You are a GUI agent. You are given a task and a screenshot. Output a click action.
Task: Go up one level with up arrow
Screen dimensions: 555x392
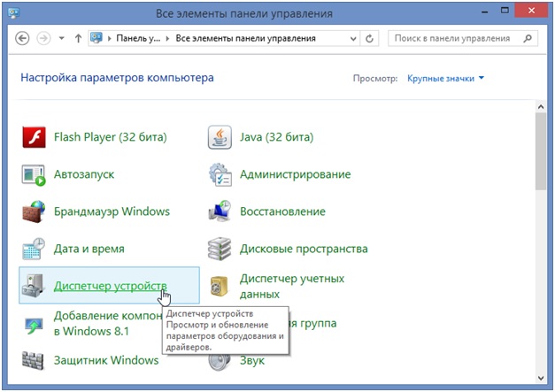pos(78,38)
